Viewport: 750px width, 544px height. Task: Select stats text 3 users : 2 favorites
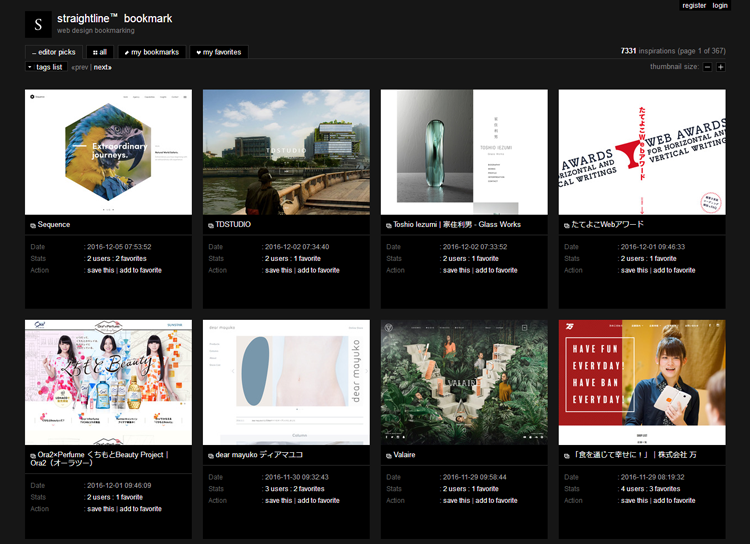[295, 489]
